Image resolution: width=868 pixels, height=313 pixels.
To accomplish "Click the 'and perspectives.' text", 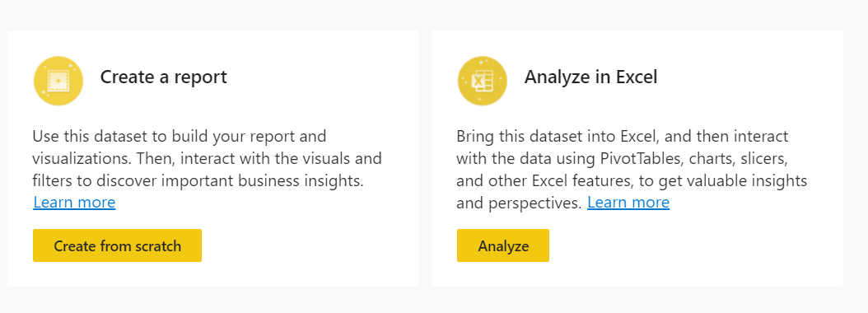I will [520, 203].
